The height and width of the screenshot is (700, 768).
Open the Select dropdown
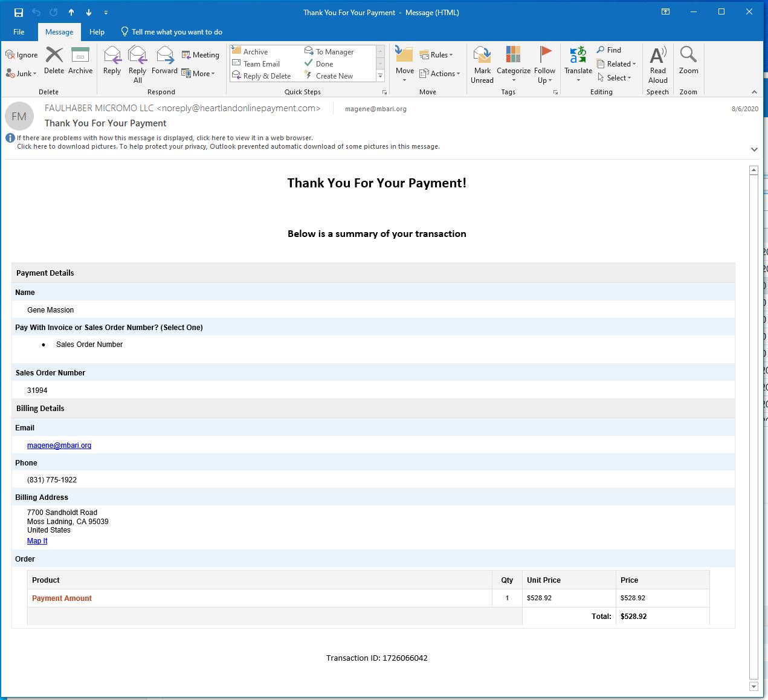point(615,78)
